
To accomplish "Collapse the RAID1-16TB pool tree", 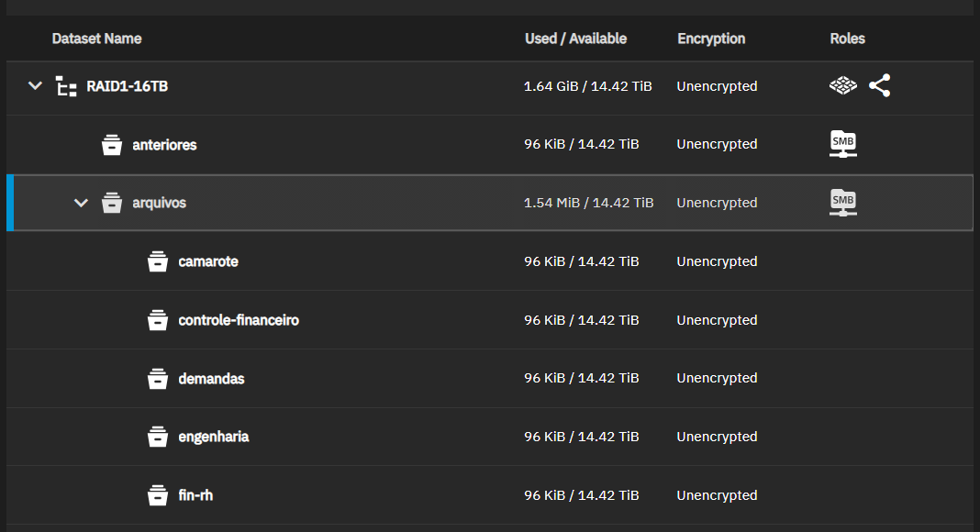I will pos(35,85).
